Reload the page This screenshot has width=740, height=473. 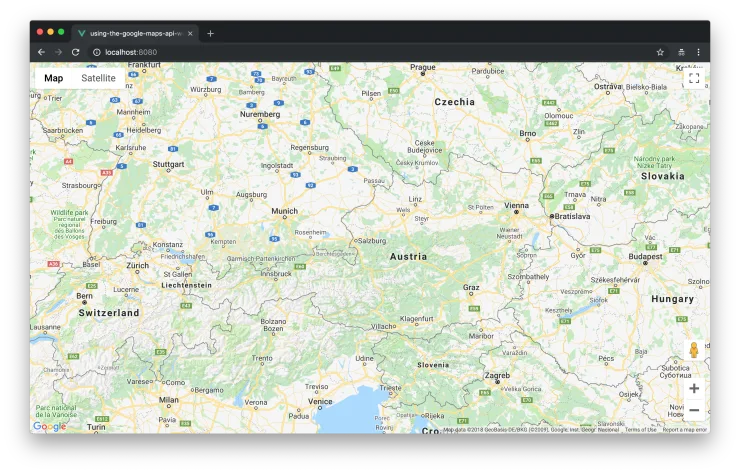tap(75, 52)
